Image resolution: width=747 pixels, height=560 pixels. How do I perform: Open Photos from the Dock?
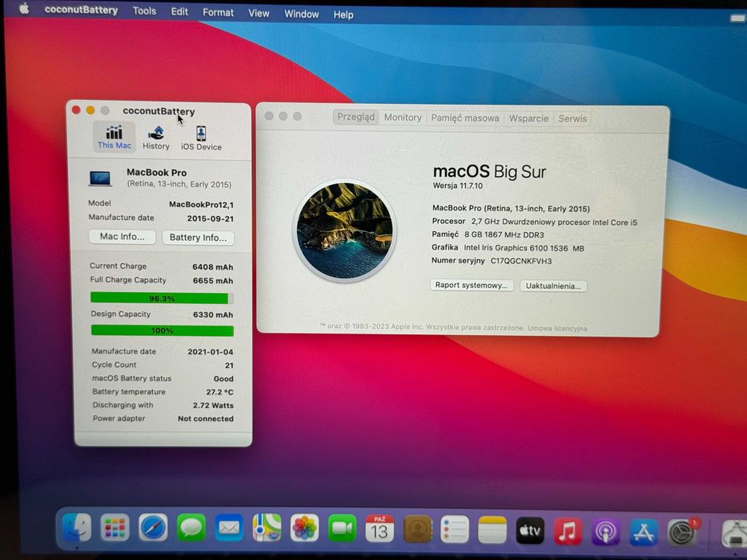click(304, 528)
